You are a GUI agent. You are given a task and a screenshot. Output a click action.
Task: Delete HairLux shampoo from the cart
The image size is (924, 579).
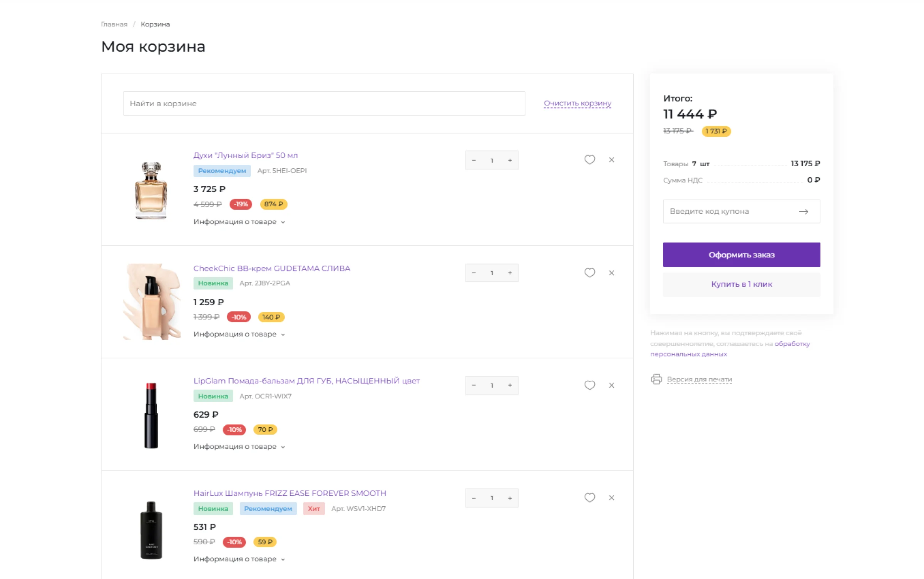point(611,498)
